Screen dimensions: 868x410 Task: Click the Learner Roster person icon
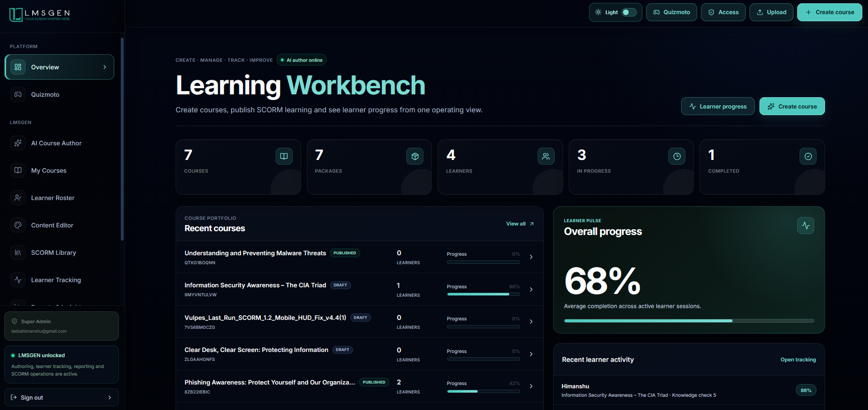18,198
